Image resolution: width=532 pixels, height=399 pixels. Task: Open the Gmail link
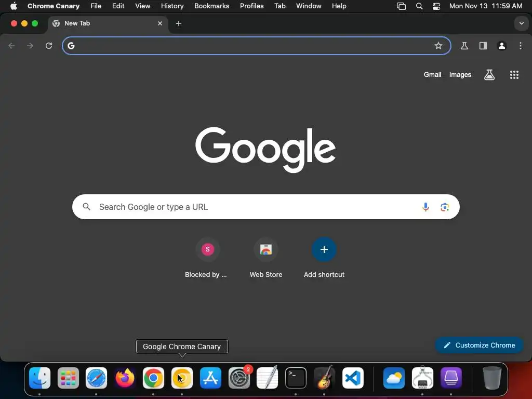click(432, 75)
